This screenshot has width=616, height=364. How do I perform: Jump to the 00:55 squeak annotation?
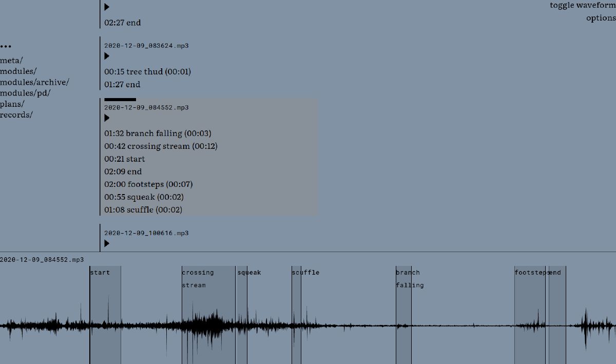[x=144, y=197]
